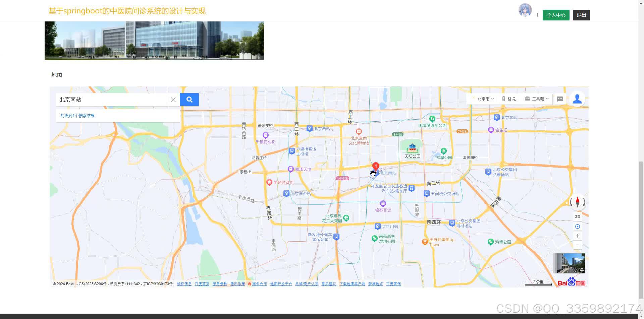Click the Baidu 地图 logo
This screenshot has height=319, width=644.
(x=572, y=282)
